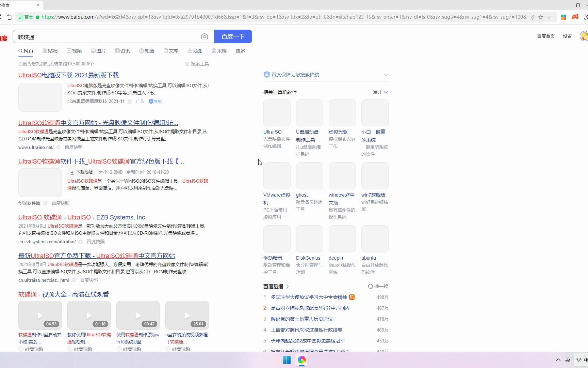588x368 pixels.
Task: Expand the 更多 menu
Action: coord(241,51)
